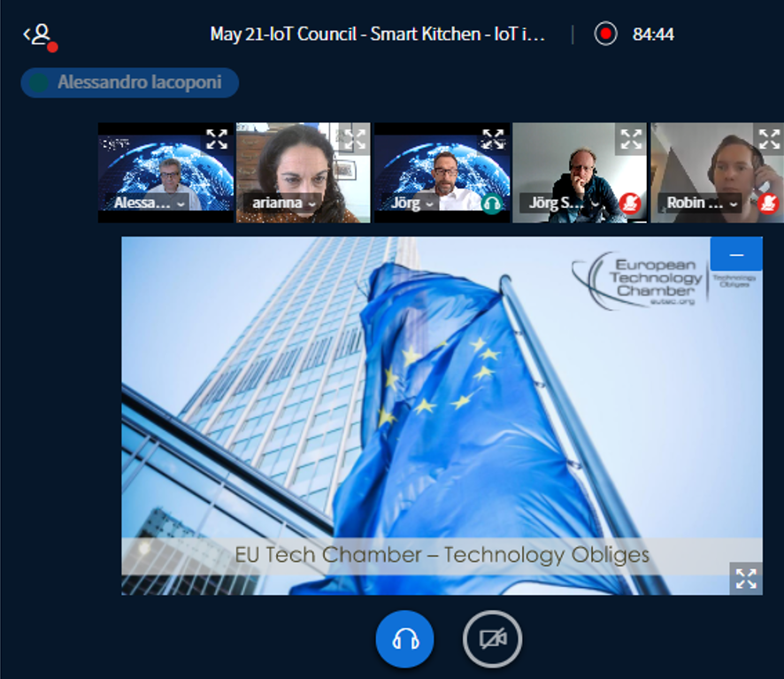Image resolution: width=784 pixels, height=679 pixels.
Task: Expand Alessandro's video to fullscreen
Action: 217,139
